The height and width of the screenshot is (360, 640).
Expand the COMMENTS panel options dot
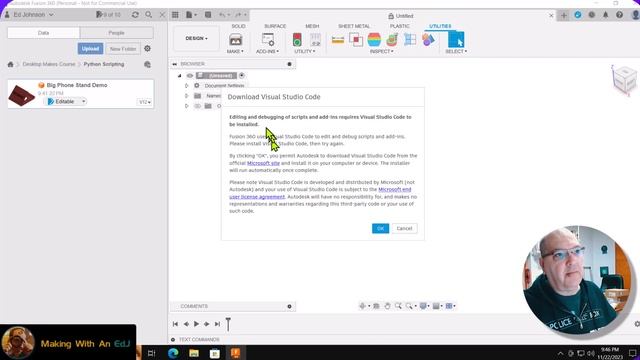289,306
